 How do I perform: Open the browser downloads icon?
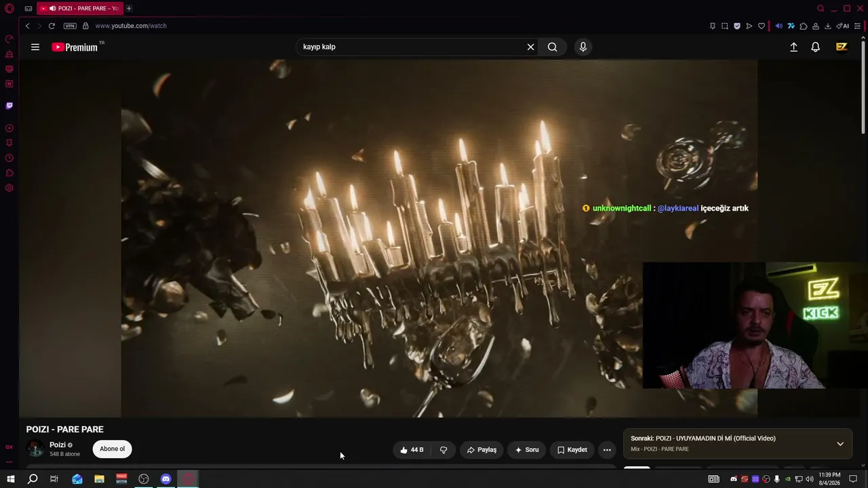828,26
